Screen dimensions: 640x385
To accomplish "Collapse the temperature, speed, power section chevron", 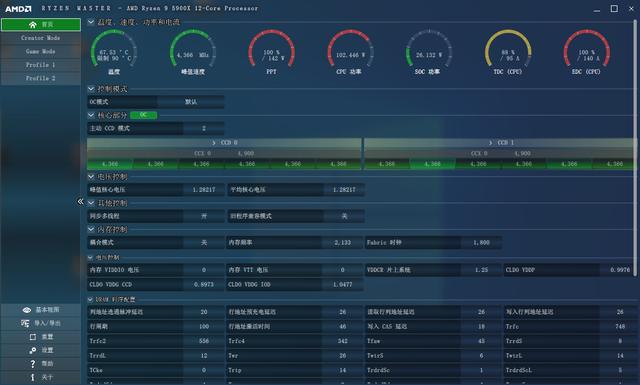I will (91, 22).
